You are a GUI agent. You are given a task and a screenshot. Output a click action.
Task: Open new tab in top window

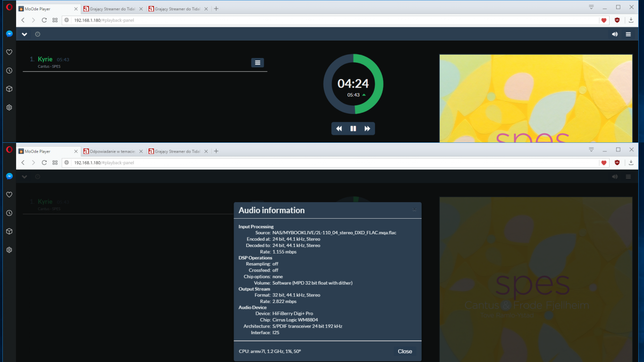(216, 8)
